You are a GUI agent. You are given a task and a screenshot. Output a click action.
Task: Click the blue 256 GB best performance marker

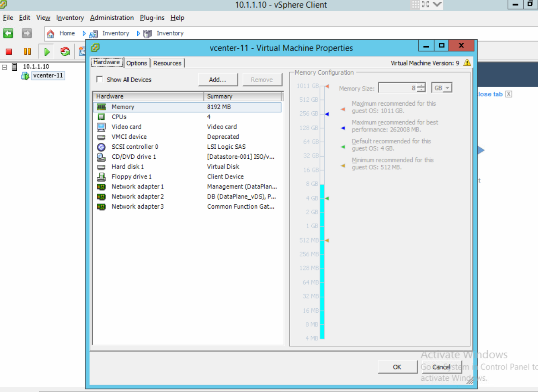point(327,114)
